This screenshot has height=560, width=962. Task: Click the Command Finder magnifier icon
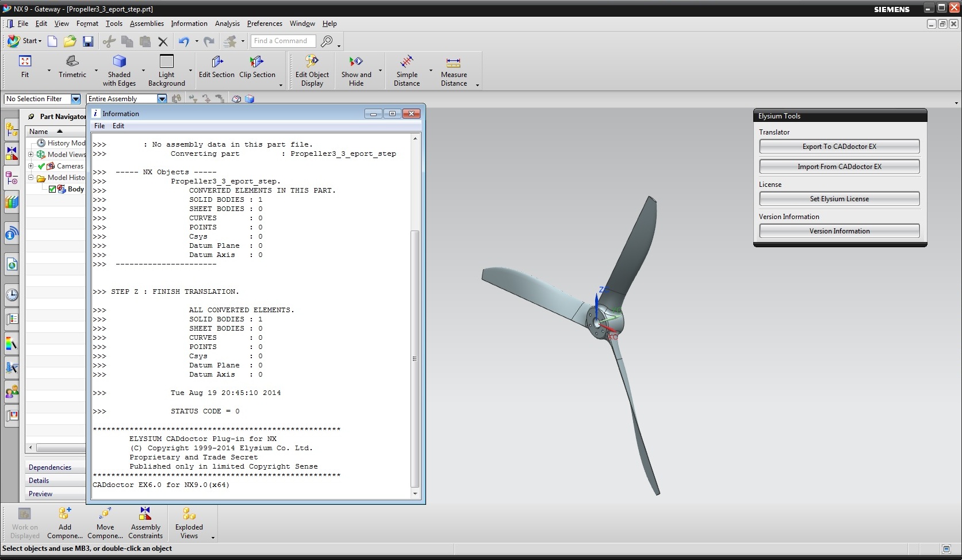point(327,41)
